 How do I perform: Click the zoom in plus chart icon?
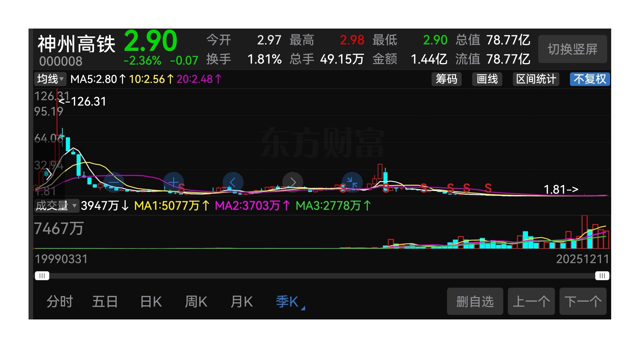[x=174, y=182]
